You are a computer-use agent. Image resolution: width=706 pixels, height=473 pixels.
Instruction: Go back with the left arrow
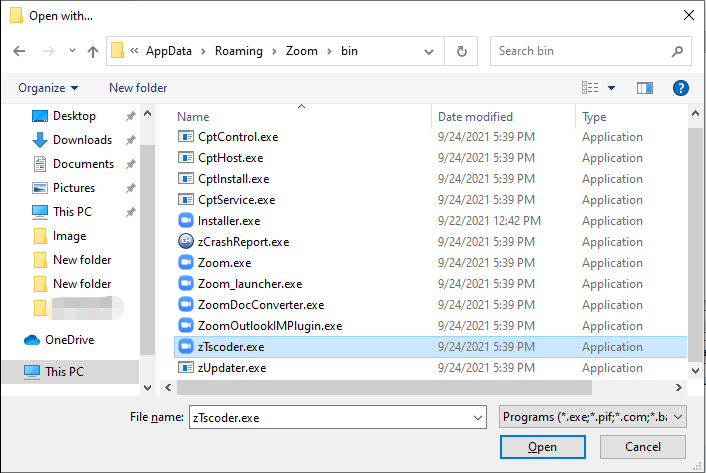coord(19,51)
